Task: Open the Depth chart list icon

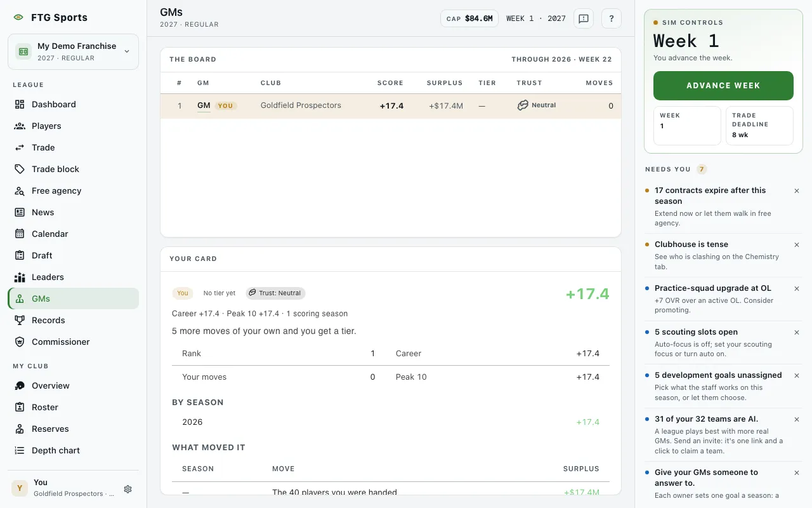Action: tap(20, 450)
